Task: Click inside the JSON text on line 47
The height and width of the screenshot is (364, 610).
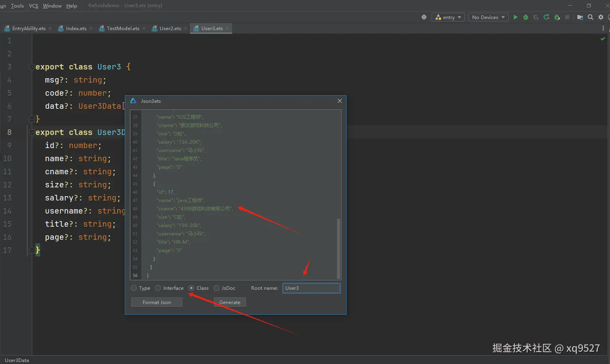Action: [x=181, y=200]
